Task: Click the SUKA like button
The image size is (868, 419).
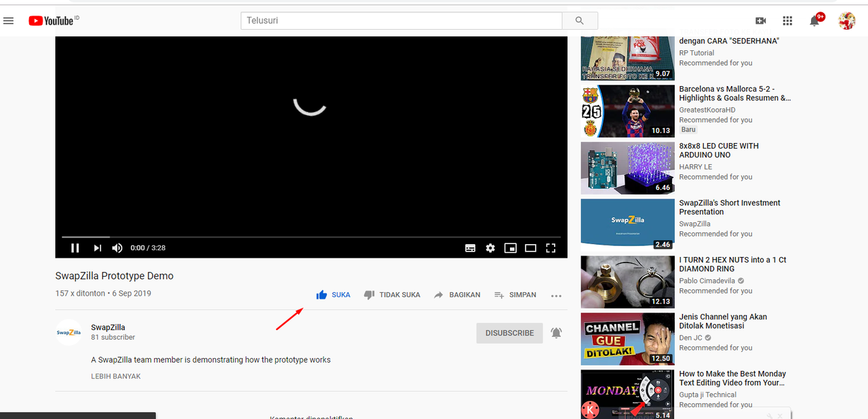Action: 333,295
